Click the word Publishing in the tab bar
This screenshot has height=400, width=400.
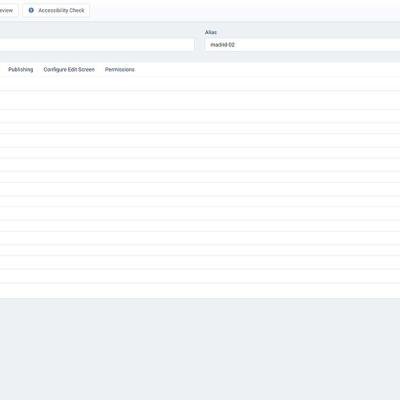pyautogui.click(x=21, y=69)
